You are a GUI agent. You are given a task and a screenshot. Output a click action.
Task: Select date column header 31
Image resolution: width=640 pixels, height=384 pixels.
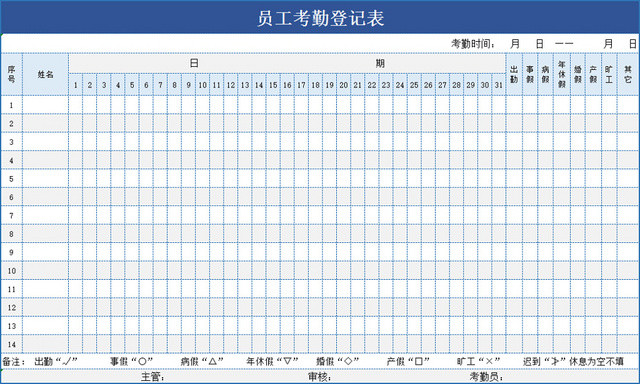[x=499, y=85]
